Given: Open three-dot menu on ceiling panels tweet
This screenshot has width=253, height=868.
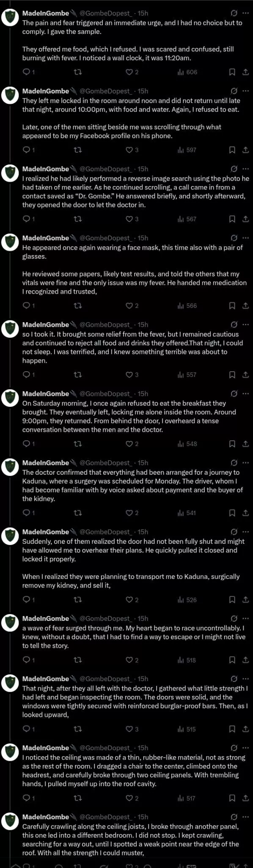Looking at the screenshot, I should (x=245, y=748).
